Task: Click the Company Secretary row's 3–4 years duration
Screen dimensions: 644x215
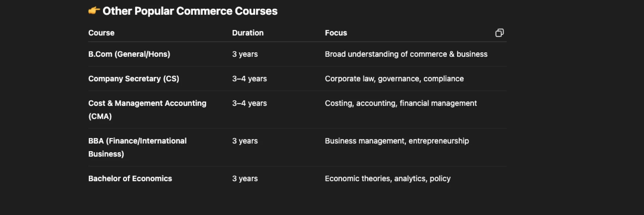Action: pos(250,79)
